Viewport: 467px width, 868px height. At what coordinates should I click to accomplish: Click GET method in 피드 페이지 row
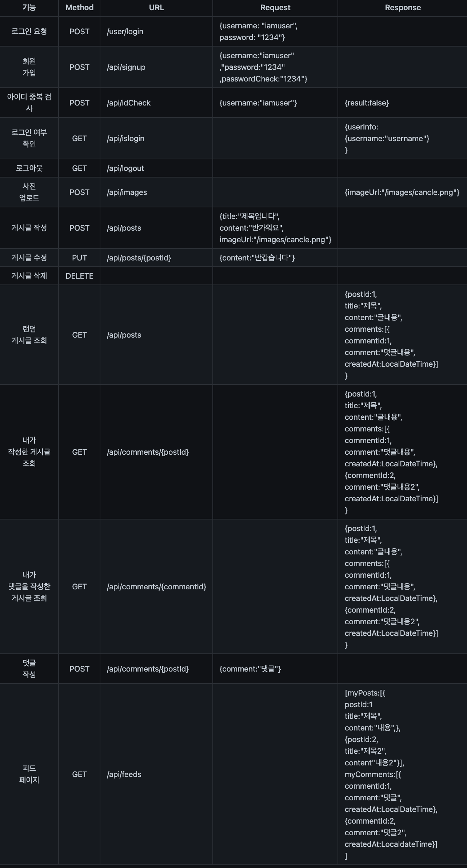click(x=79, y=774)
